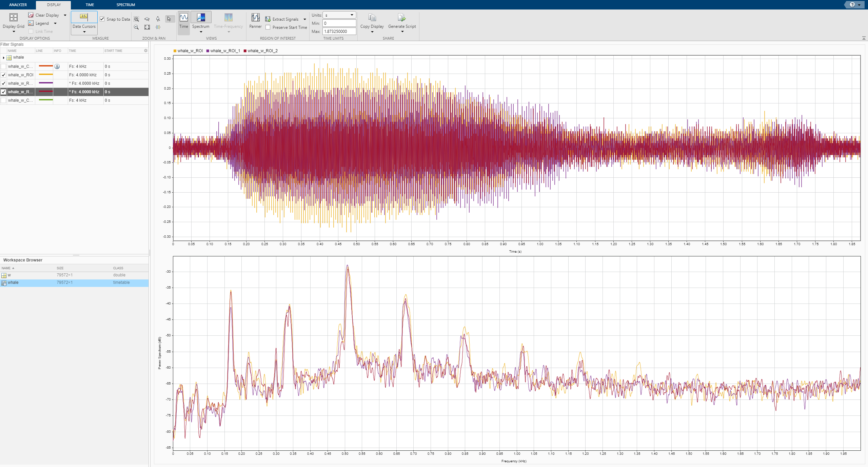Select the zoom out tool
Viewport: 868px width, 467px height.
(x=136, y=27)
